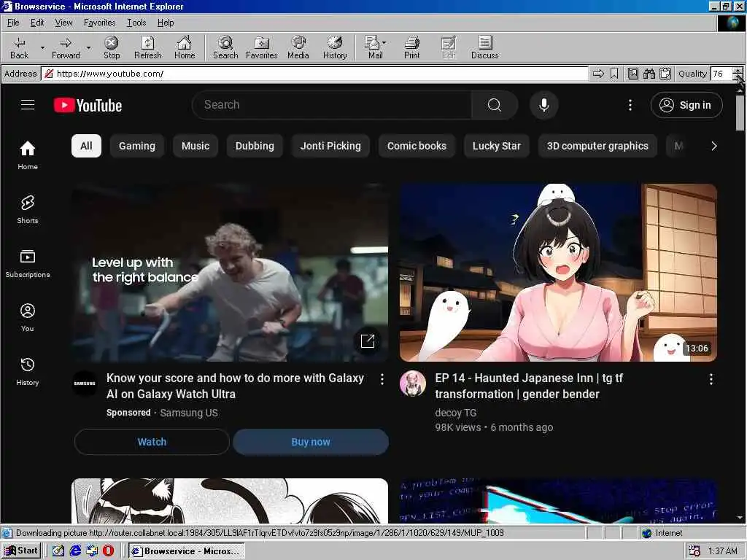Viewport: 747px width, 560px height.
Task: Select the Lucky Star chip
Action: click(x=496, y=146)
